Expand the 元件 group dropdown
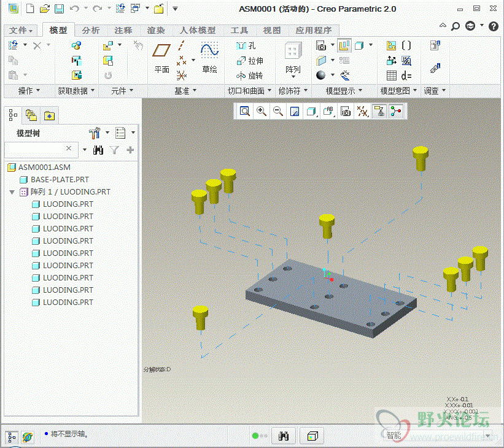Image resolution: width=504 pixels, height=448 pixels. click(x=122, y=91)
